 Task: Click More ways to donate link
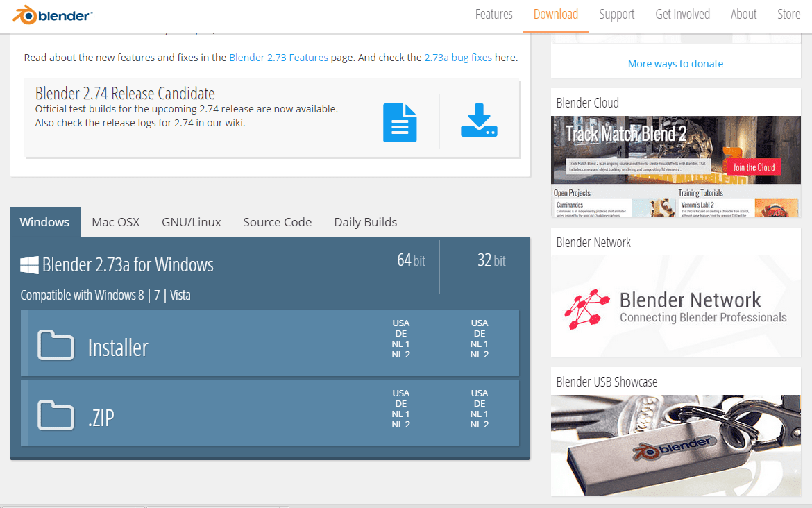(675, 64)
